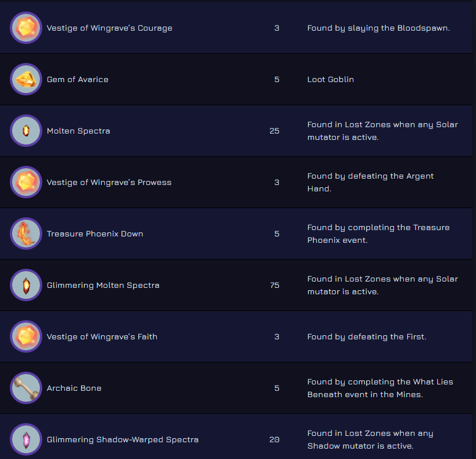Click the Glimmering Molten Spectra icon
The height and width of the screenshot is (459, 476).
point(26,285)
